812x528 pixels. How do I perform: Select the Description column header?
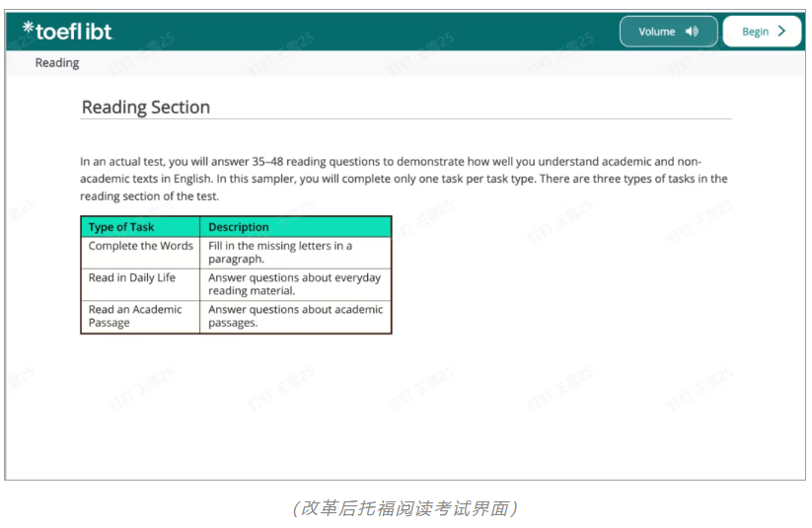click(239, 227)
